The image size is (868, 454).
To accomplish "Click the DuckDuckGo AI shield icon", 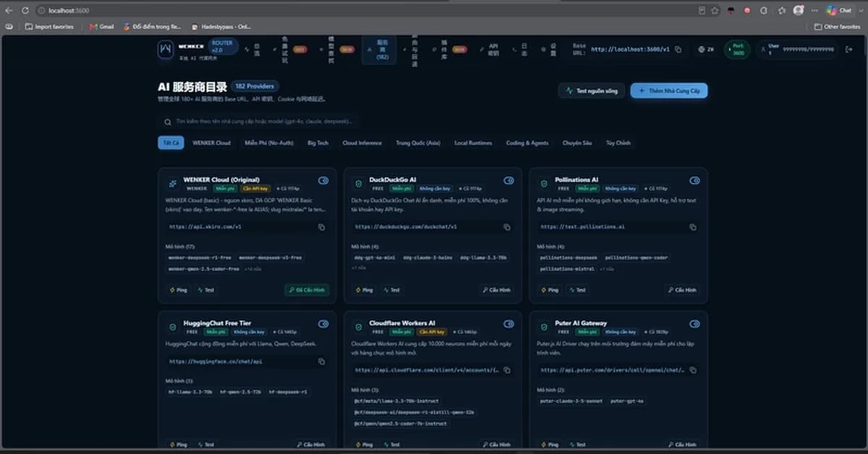I will (358, 184).
